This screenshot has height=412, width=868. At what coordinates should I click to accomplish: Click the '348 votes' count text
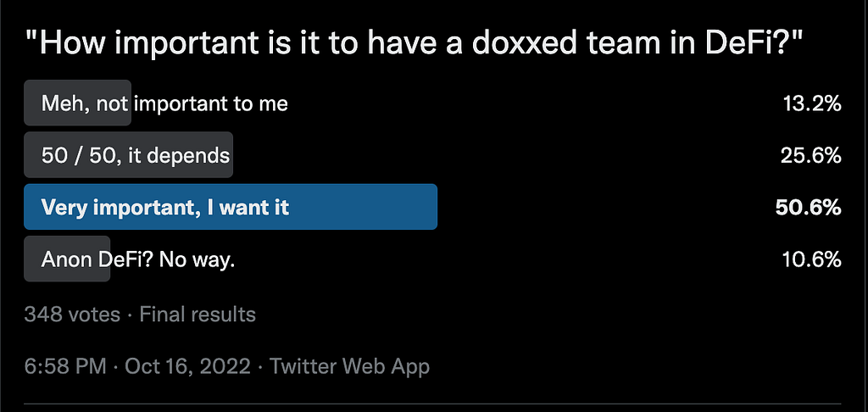(72, 315)
